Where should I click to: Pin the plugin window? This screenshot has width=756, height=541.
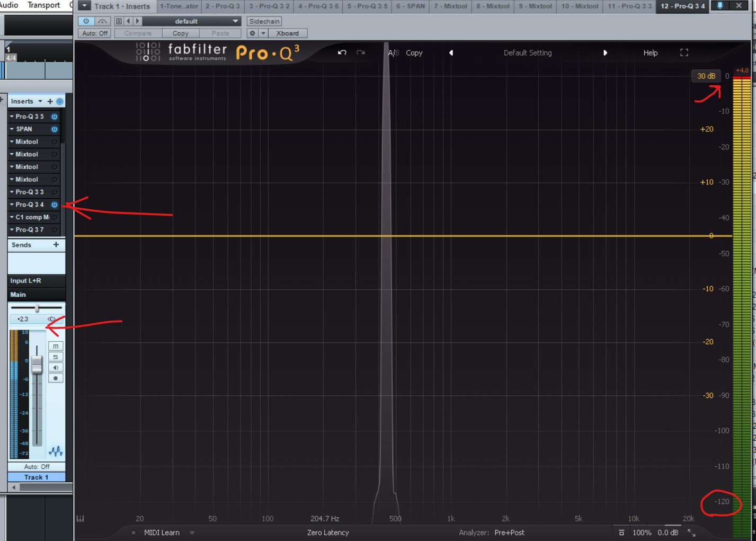coord(720,6)
